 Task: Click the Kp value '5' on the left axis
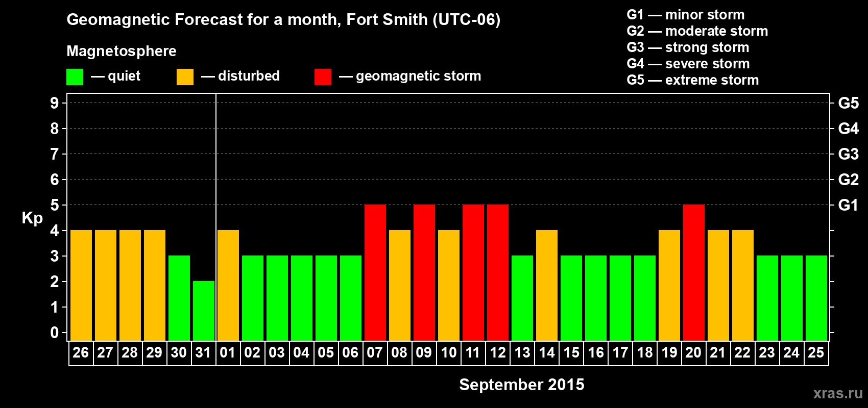[x=55, y=205]
